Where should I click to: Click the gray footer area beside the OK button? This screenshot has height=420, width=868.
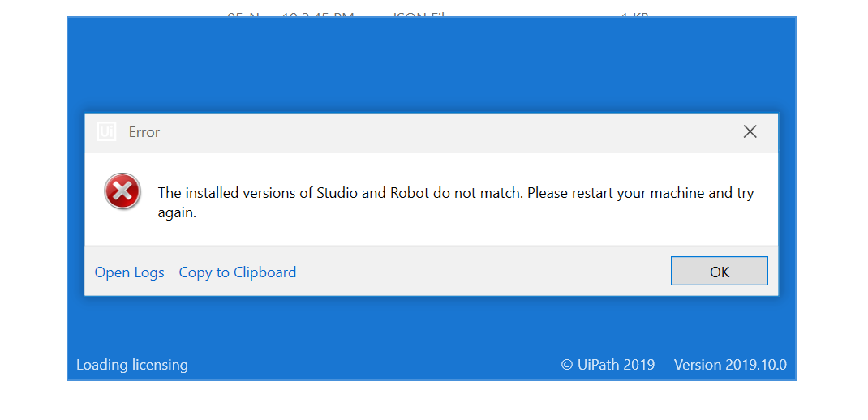487,272
